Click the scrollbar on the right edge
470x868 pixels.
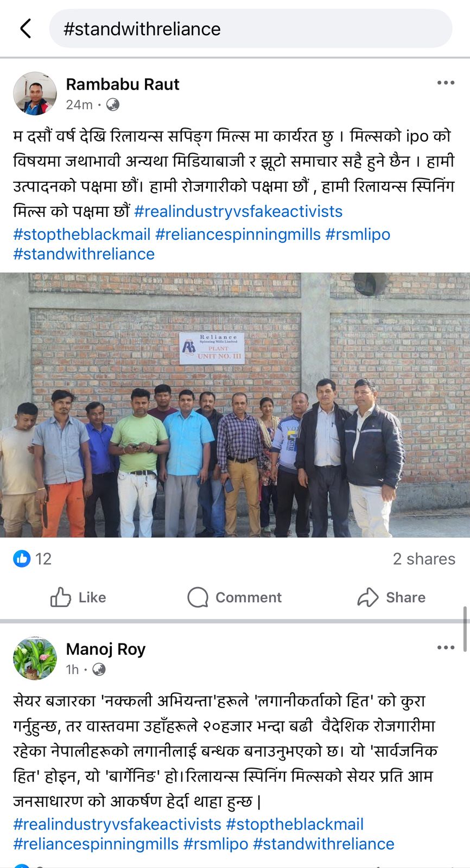pyautogui.click(x=465, y=628)
